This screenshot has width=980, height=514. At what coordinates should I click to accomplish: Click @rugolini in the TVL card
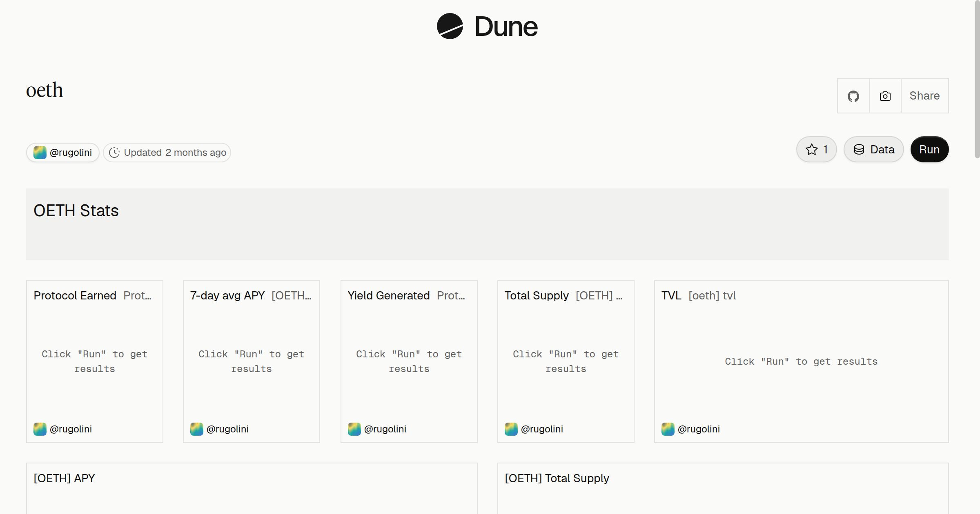pyautogui.click(x=699, y=429)
